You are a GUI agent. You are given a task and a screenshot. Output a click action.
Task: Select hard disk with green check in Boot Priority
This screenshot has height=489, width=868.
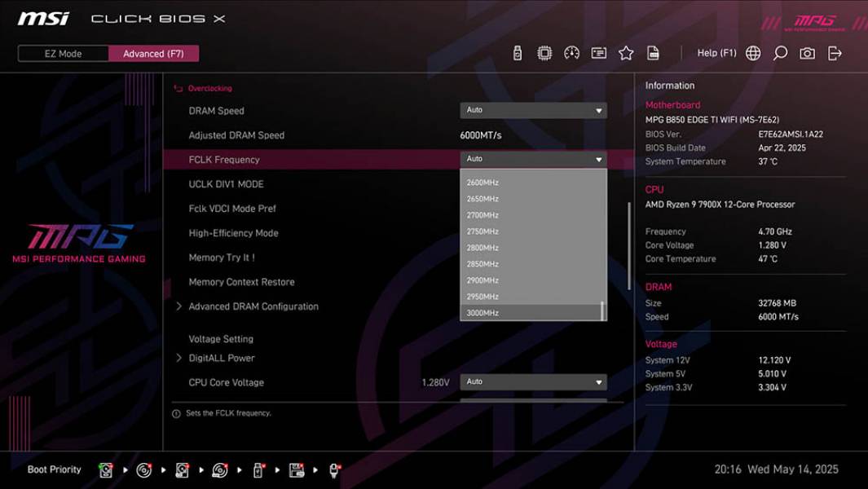106,470
